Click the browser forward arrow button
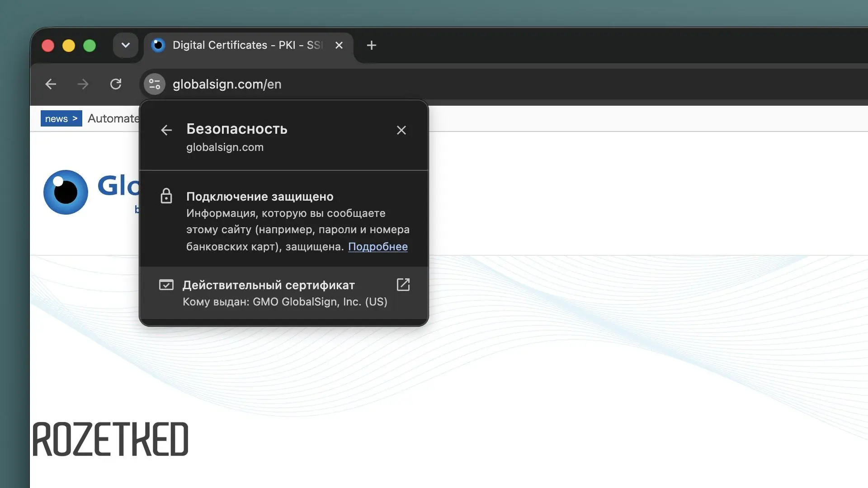Image resolution: width=868 pixels, height=488 pixels. click(x=83, y=84)
